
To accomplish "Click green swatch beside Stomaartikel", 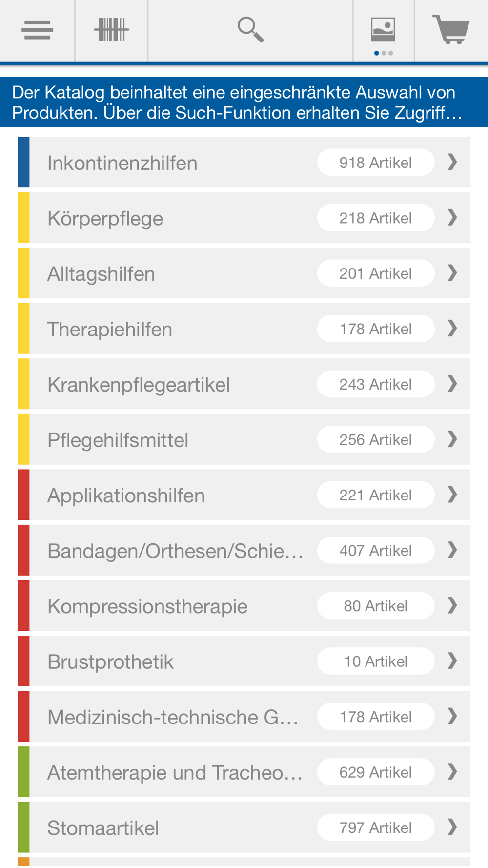I will click(23, 827).
